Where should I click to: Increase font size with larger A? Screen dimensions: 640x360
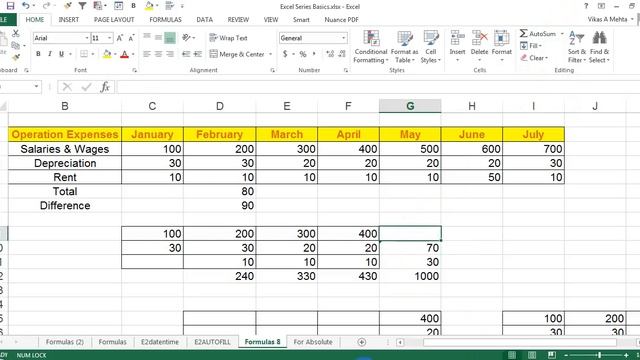(x=120, y=38)
